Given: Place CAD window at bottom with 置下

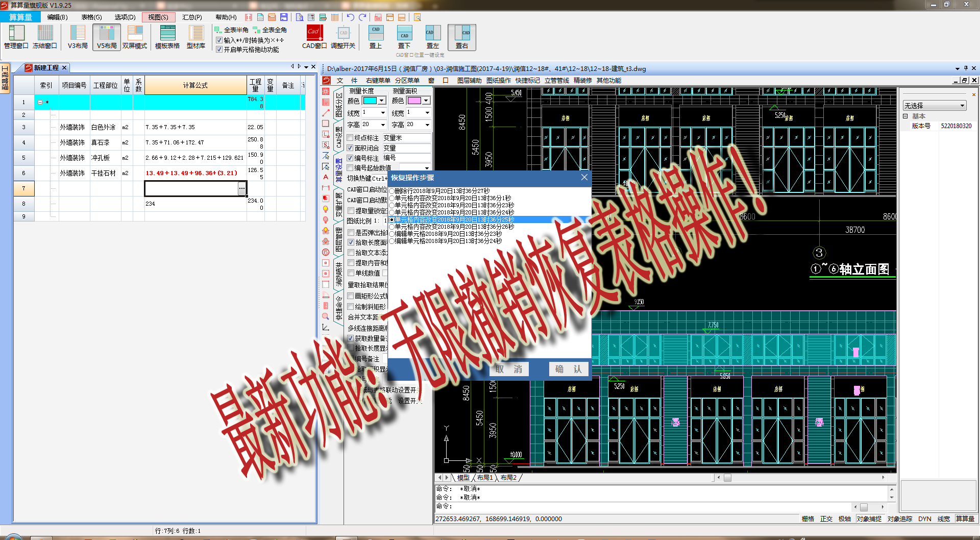Looking at the screenshot, I should click(x=404, y=37).
